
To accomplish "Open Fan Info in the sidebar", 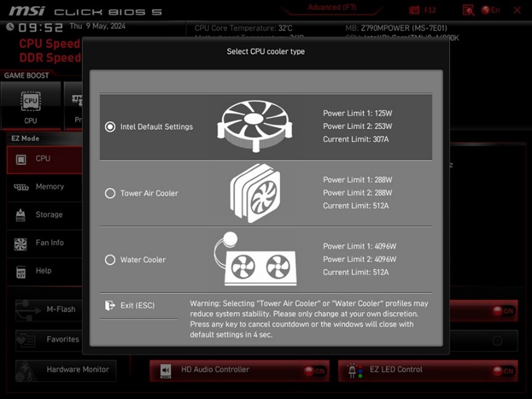I will click(44, 243).
